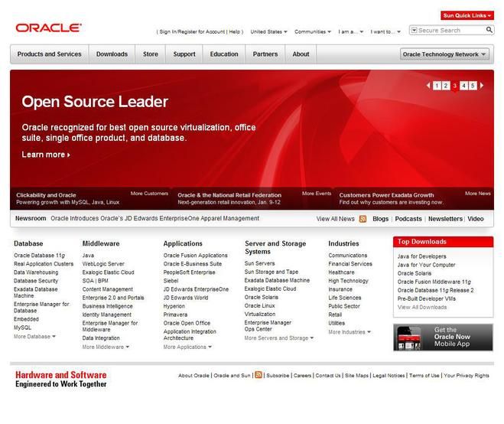Click Contact Us in the footer
Image resolution: width=504 pixels, height=424 pixels.
[x=328, y=376]
